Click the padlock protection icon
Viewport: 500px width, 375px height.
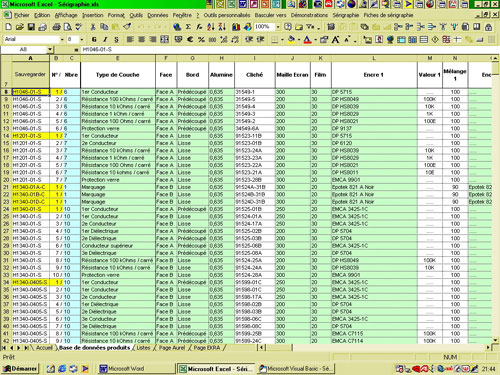click(488, 27)
